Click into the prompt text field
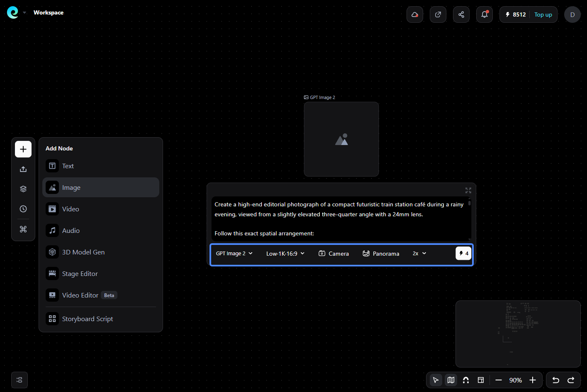This screenshot has height=392, width=587. (x=341, y=218)
